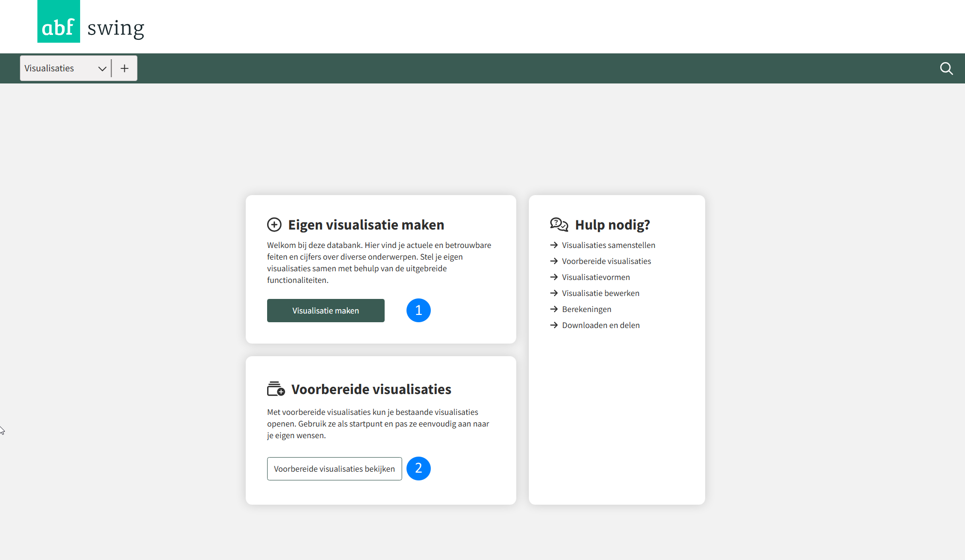The image size is (965, 560).
Task: Click the chat bubbles icon beside Hulp nodig
Action: tap(559, 224)
